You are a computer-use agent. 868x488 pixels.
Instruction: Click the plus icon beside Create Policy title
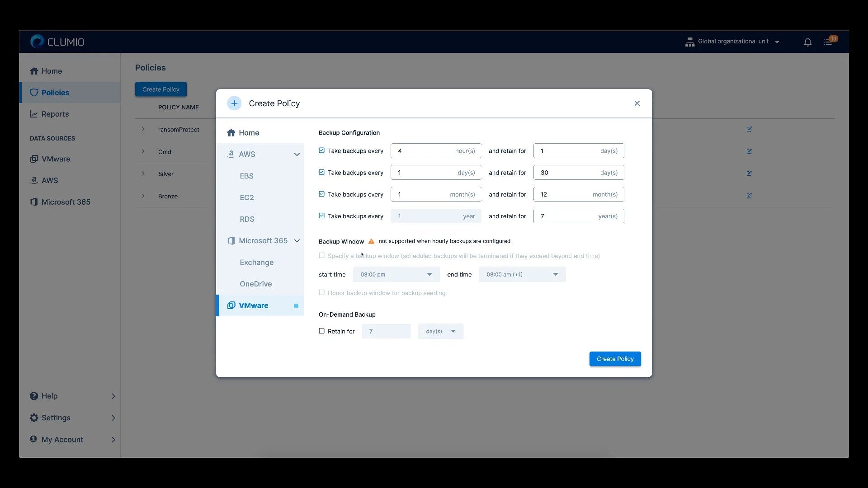coord(234,103)
